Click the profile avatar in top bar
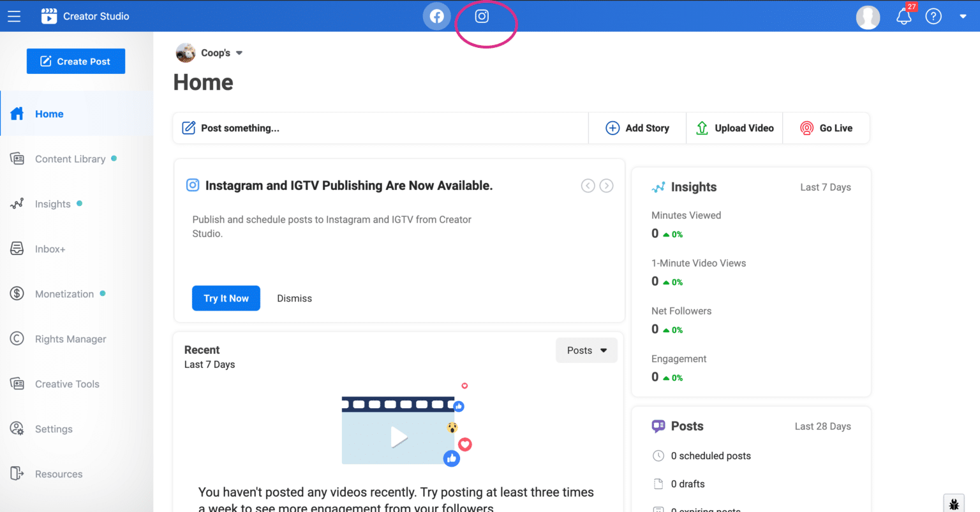 coord(868,17)
